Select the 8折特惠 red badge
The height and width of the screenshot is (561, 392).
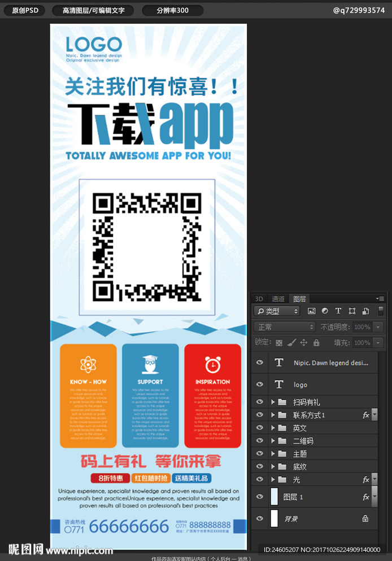coord(111,479)
